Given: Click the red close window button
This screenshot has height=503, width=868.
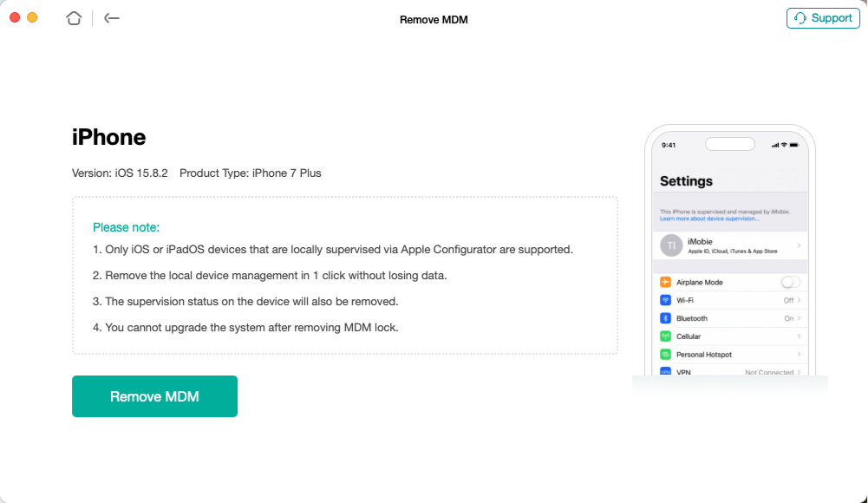Looking at the screenshot, I should click(15, 17).
